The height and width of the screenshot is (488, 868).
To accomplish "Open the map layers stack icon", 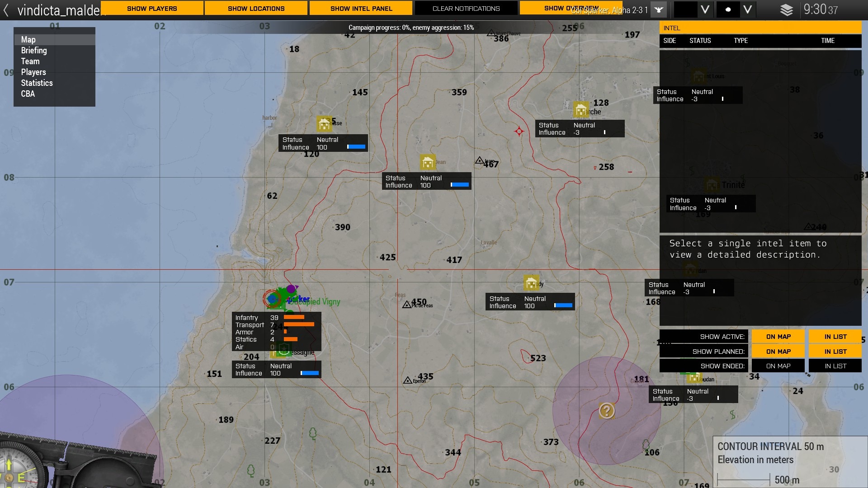I will tap(786, 10).
